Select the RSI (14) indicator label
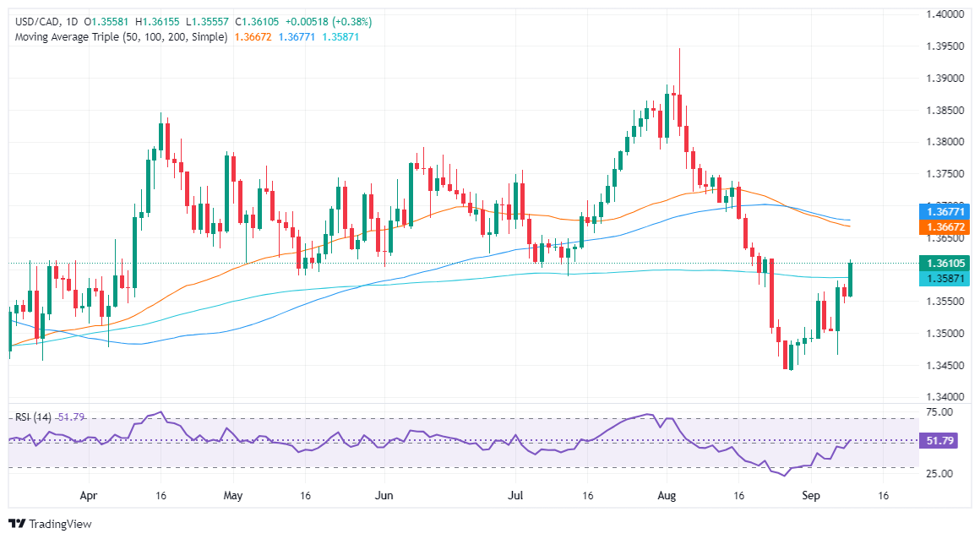The image size is (980, 539). [33, 417]
